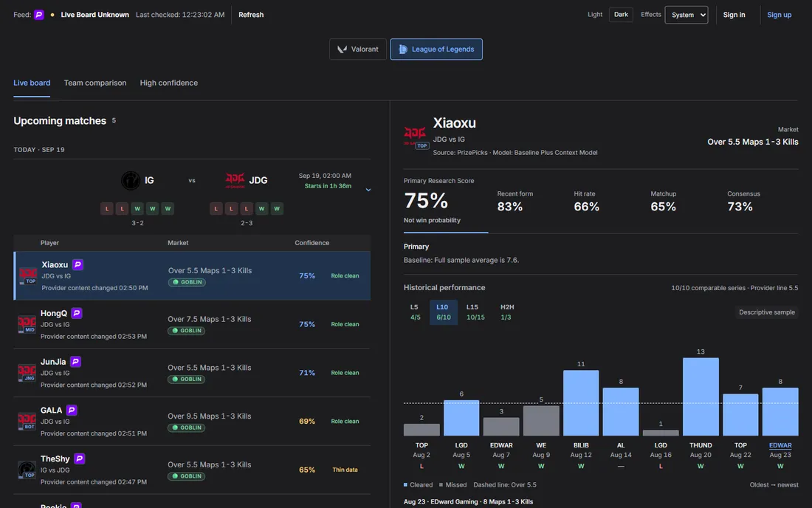This screenshot has height=508, width=812.
Task: Click the Sign up link
Action: 779,15
